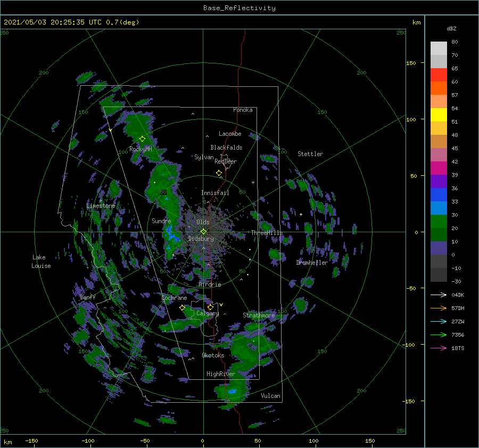
Task: Click the Sylvan label
Action: pos(204,157)
